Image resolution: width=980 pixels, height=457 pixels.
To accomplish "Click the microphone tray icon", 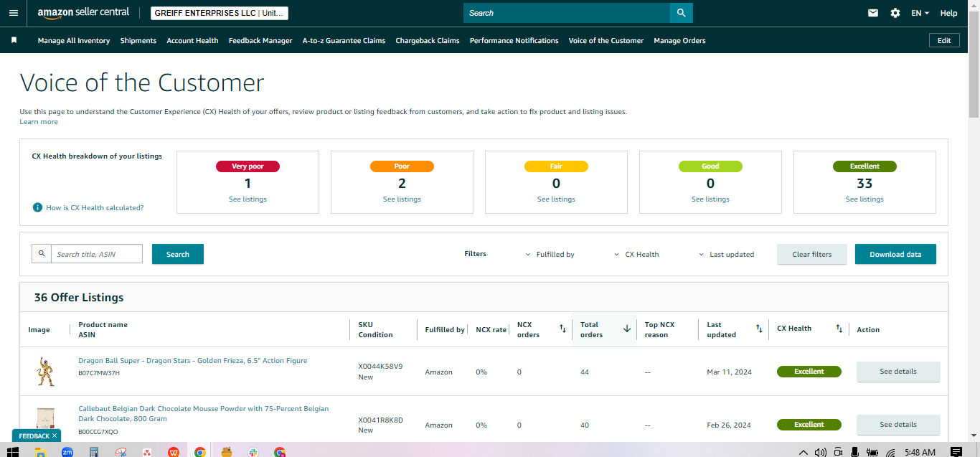I will coord(855,452).
